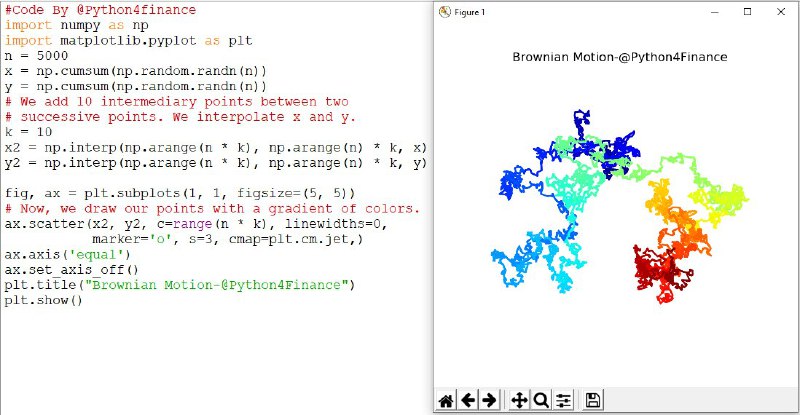Open the Configure subplots dialog
This screenshot has width=800, height=415.
(x=563, y=400)
